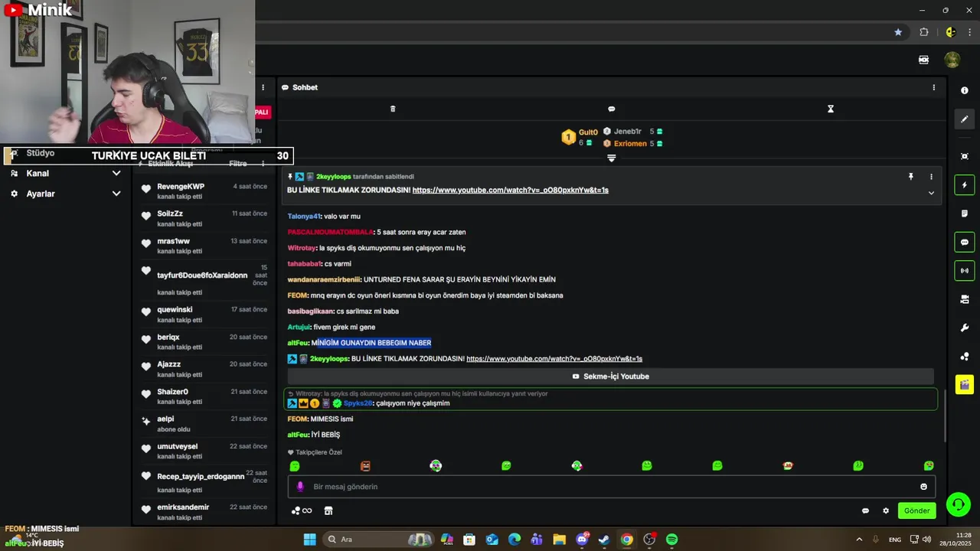The width and height of the screenshot is (980, 551).
Task: Open the emoji picker smiley icon
Action: pos(923,487)
